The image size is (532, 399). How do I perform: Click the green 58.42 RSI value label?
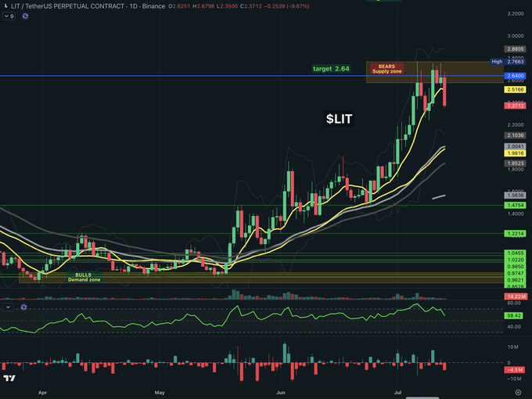513,315
